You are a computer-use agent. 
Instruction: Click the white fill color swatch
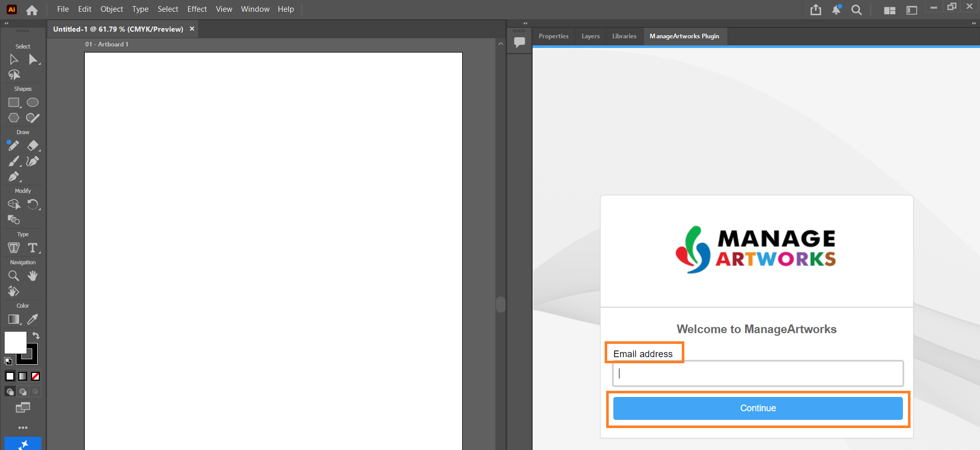(15, 342)
